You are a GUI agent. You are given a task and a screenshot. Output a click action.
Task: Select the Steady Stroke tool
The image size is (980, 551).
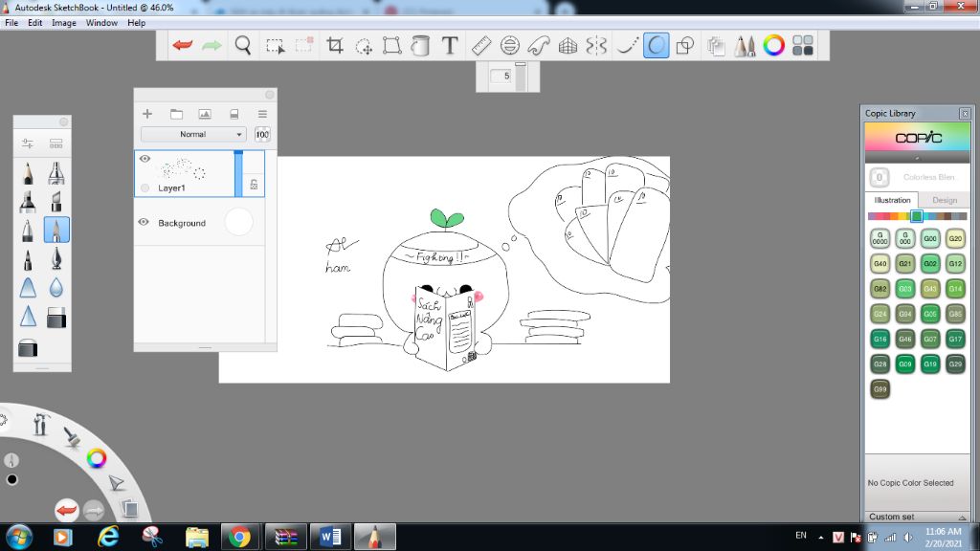pyautogui.click(x=627, y=46)
